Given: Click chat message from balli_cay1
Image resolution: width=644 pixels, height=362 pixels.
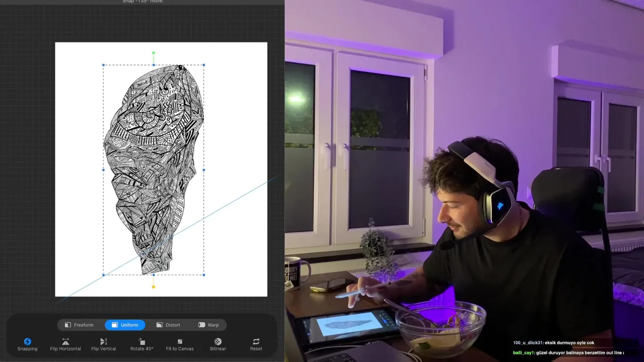Looking at the screenshot, I should (x=568, y=353).
